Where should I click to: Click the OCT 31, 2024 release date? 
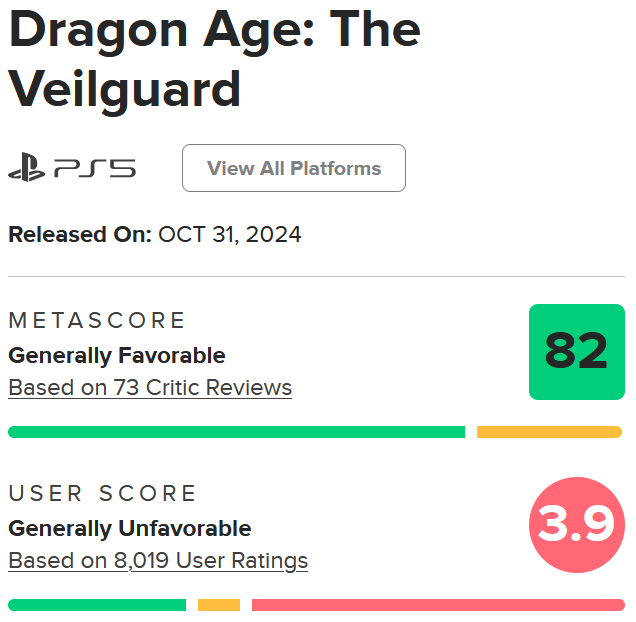(230, 235)
